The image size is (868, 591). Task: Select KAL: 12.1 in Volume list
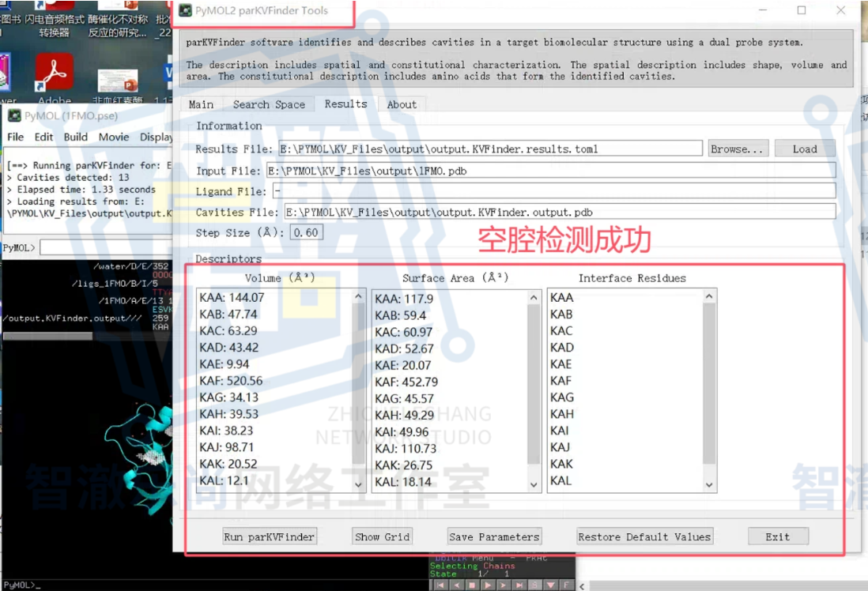pos(224,480)
